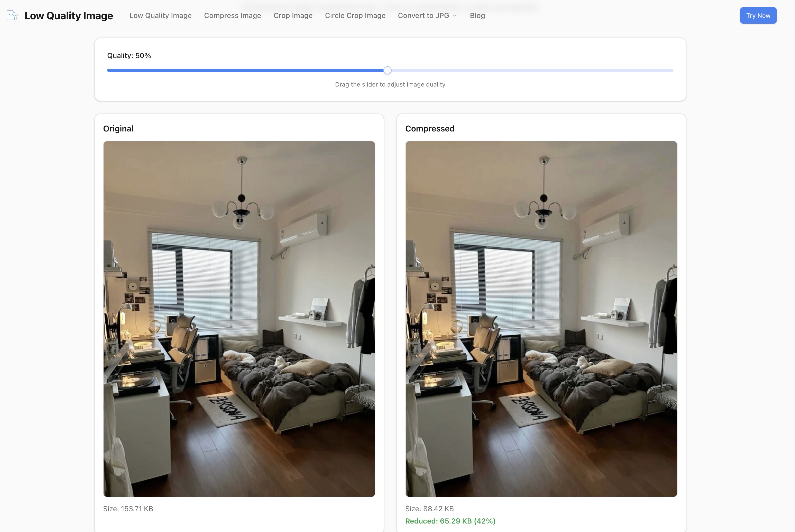The height and width of the screenshot is (532, 795).
Task: Click Size: 153.71 KB under Original
Action: coord(128,509)
